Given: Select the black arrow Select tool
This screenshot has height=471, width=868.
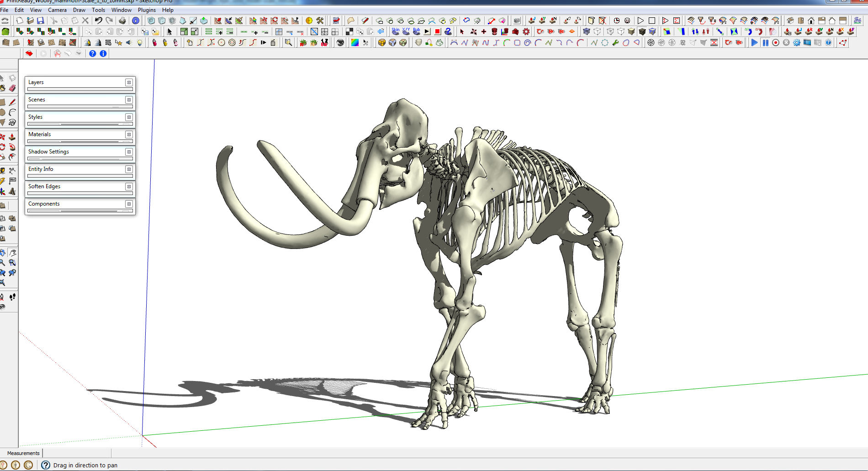Looking at the screenshot, I should point(169,32).
